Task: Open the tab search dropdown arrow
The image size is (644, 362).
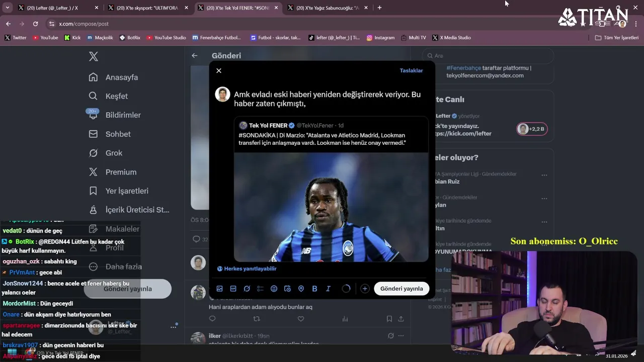Action: [7, 8]
